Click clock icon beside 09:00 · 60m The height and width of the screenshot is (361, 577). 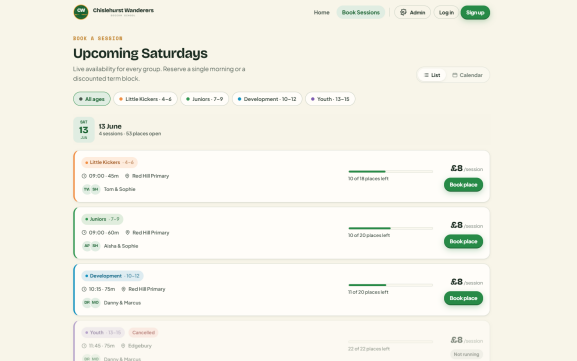click(84, 233)
